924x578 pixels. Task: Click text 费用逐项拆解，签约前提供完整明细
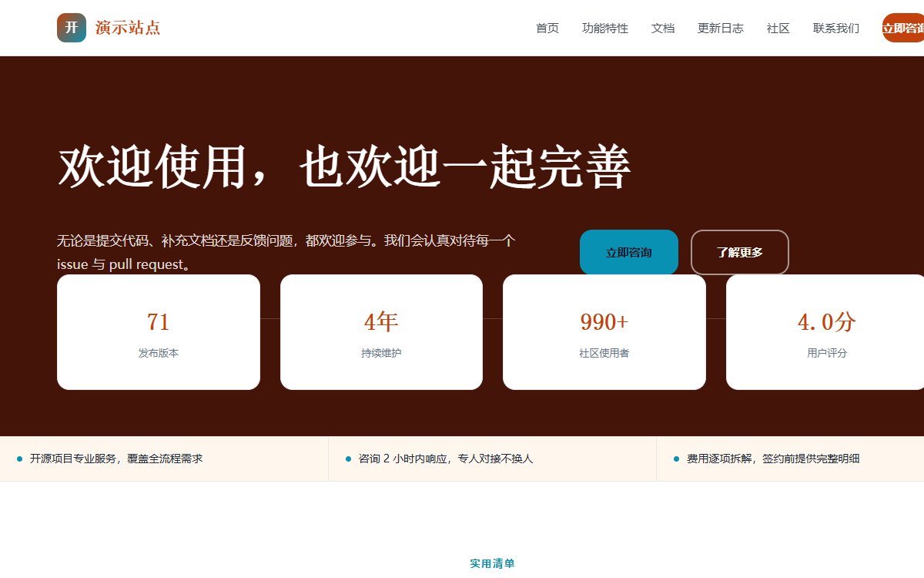773,459
